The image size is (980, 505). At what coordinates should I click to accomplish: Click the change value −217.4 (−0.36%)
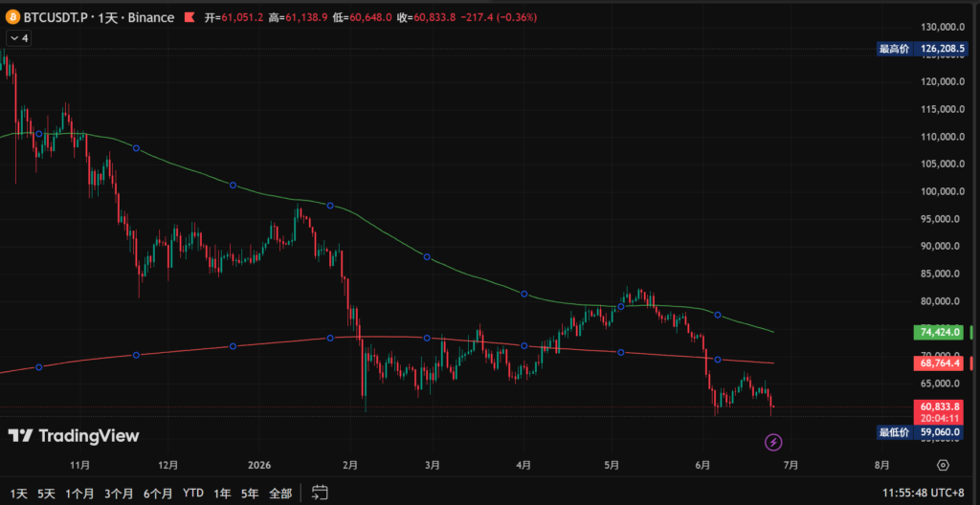click(499, 17)
